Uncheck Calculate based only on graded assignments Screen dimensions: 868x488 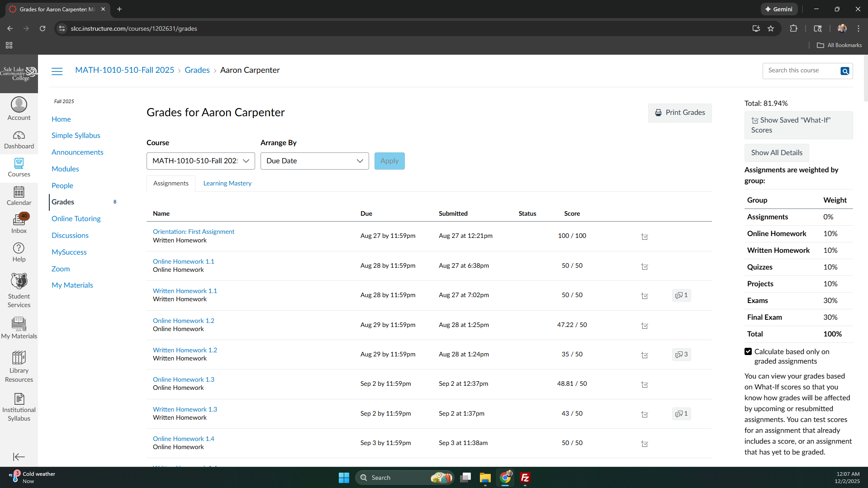748,352
